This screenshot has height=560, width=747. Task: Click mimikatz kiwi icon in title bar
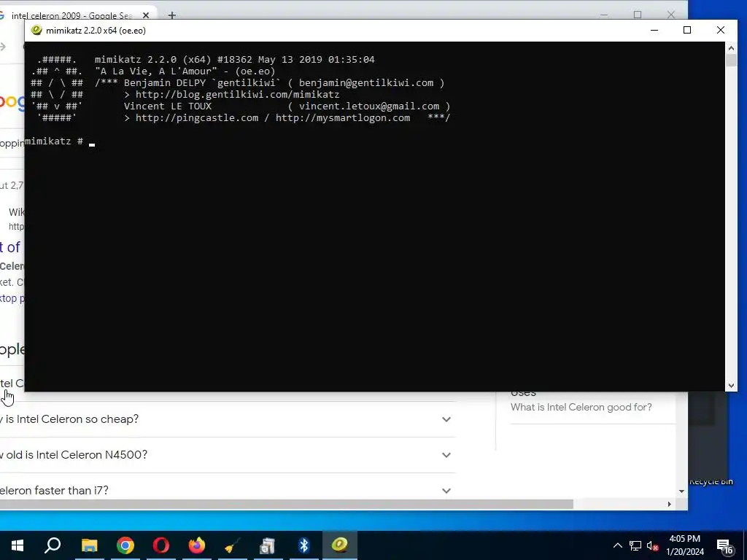point(36,30)
